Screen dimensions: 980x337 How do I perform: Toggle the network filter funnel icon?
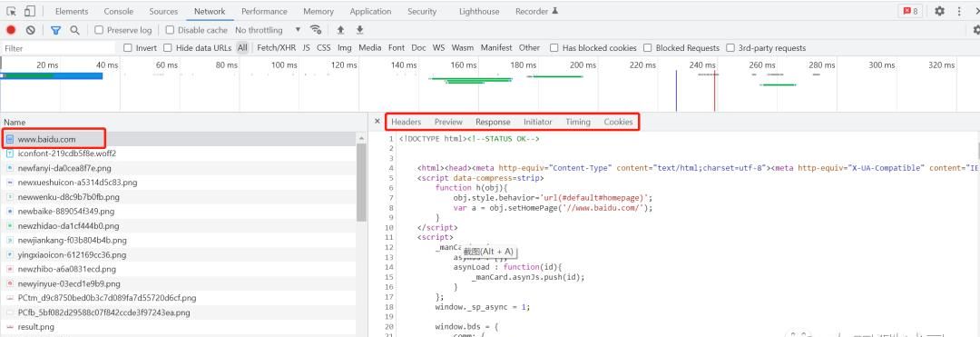55,30
